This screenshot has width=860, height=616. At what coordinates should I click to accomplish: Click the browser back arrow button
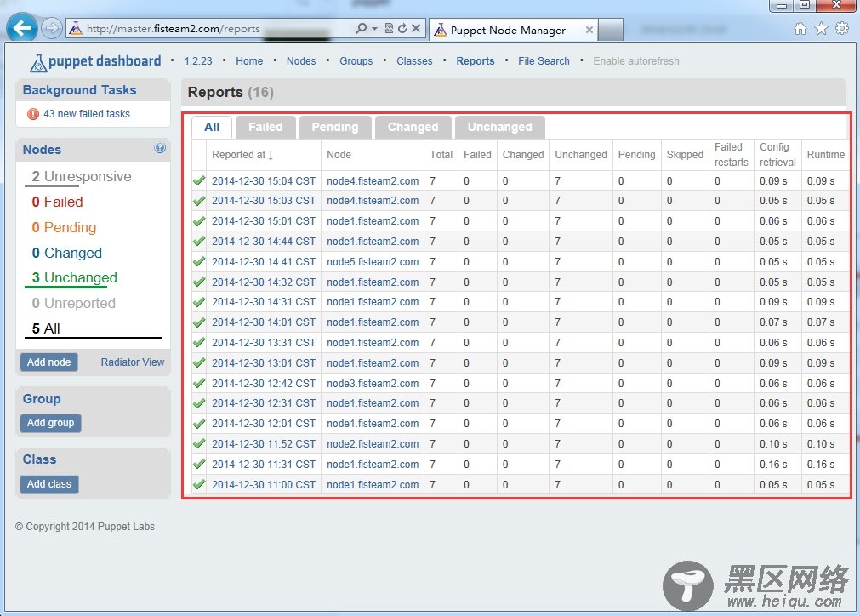click(22, 28)
